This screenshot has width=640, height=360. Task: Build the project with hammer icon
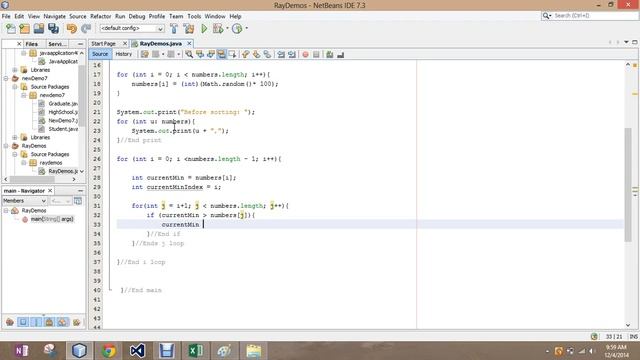point(174,29)
